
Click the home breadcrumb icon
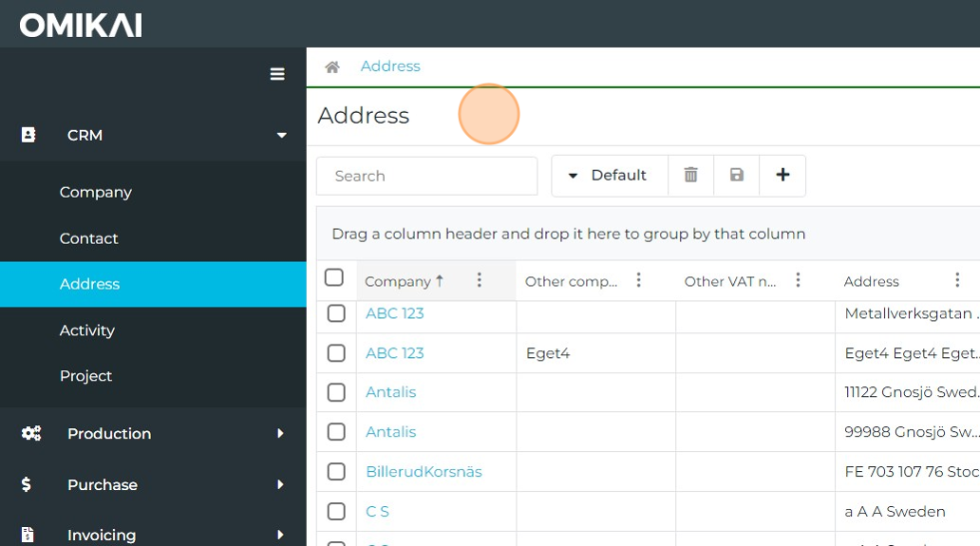click(332, 66)
